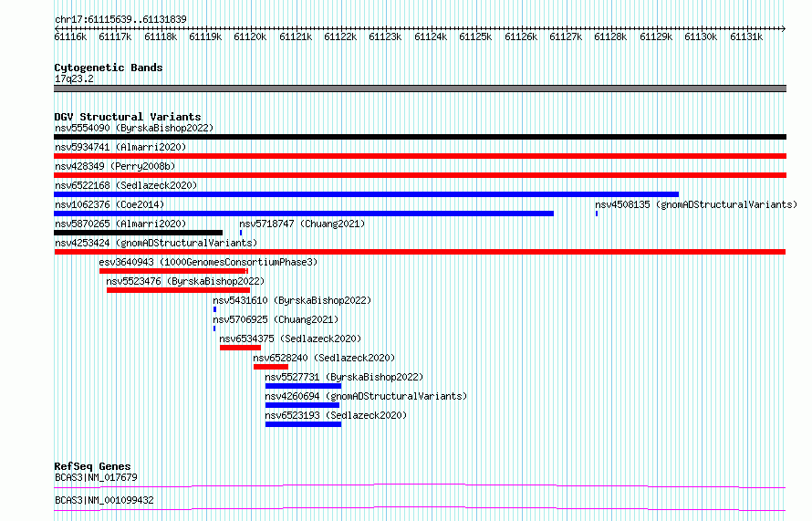This screenshot has height=521, width=812.
Task: Click the red nsv6528240 variant bar
Action: (x=271, y=367)
